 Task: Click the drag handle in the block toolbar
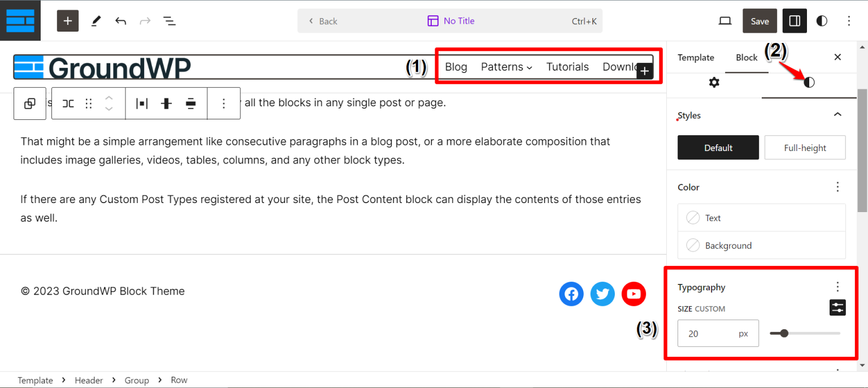coord(88,104)
